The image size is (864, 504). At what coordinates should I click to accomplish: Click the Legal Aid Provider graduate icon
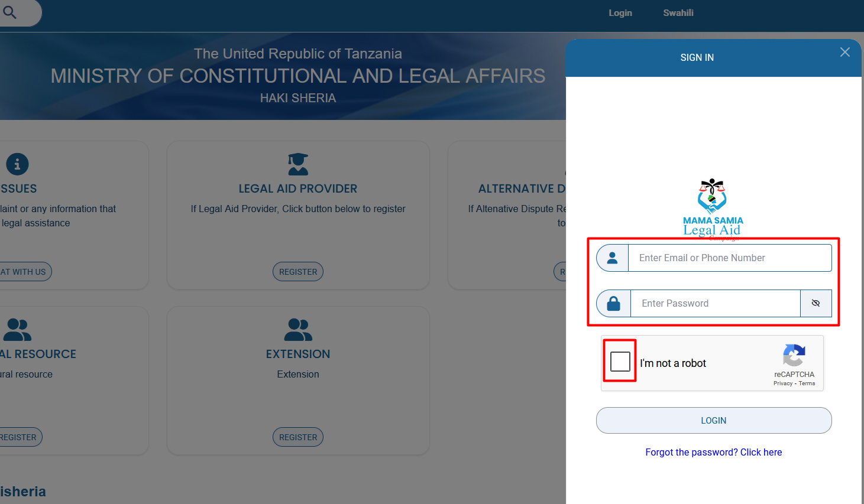coord(298,164)
